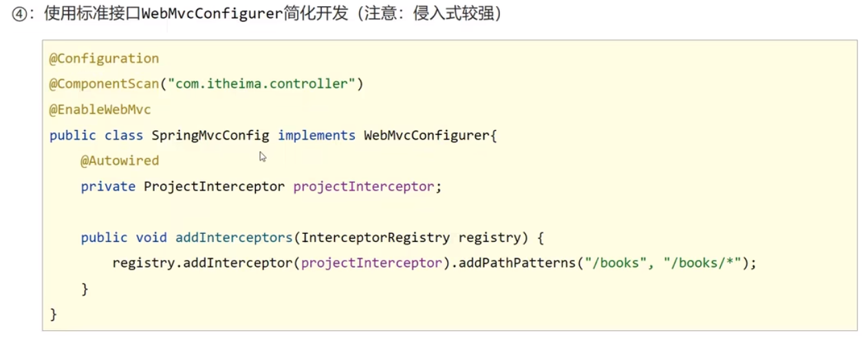Click the void keyword

[151, 238]
